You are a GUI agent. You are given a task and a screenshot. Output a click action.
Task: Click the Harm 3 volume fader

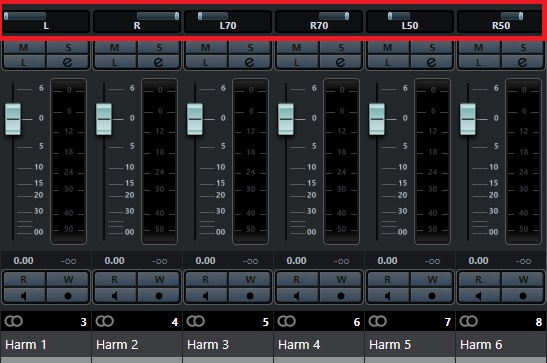[x=195, y=119]
